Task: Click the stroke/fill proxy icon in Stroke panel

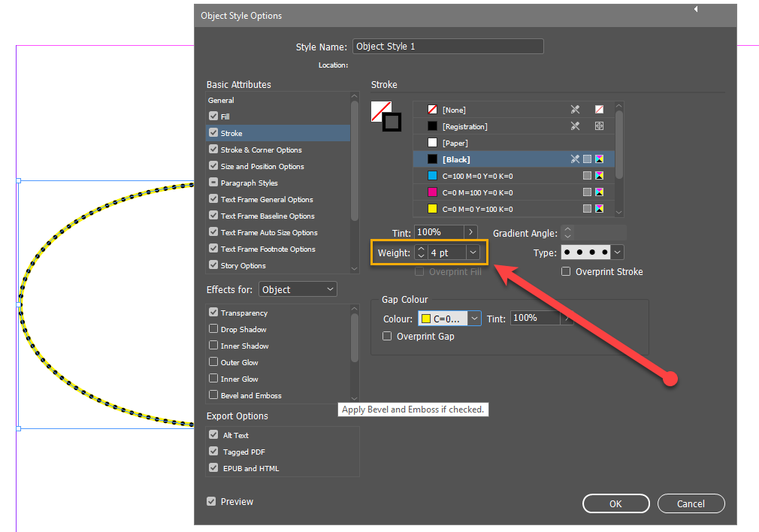Action: [x=386, y=115]
